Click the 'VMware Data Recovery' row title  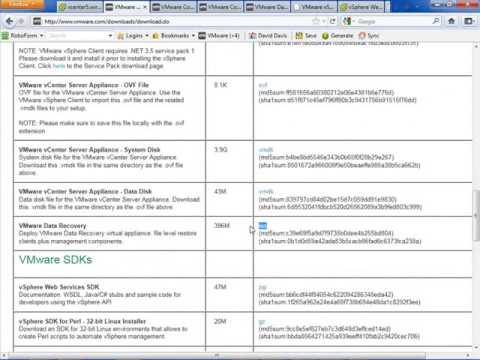52,226
